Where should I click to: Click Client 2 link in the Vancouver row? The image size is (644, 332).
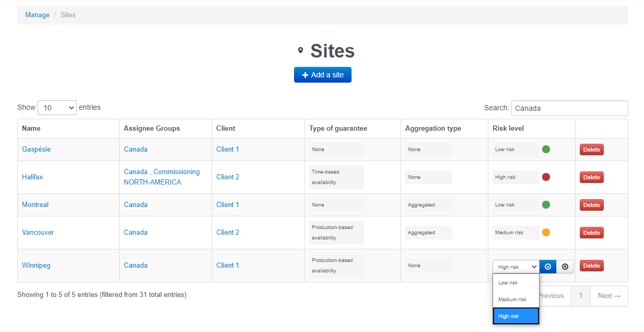click(228, 232)
